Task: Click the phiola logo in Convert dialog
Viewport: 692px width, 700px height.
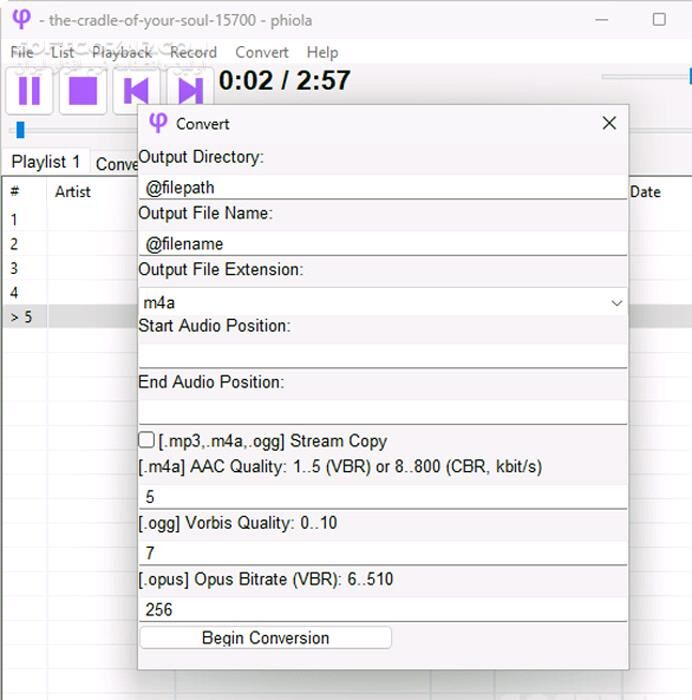Action: (x=157, y=123)
